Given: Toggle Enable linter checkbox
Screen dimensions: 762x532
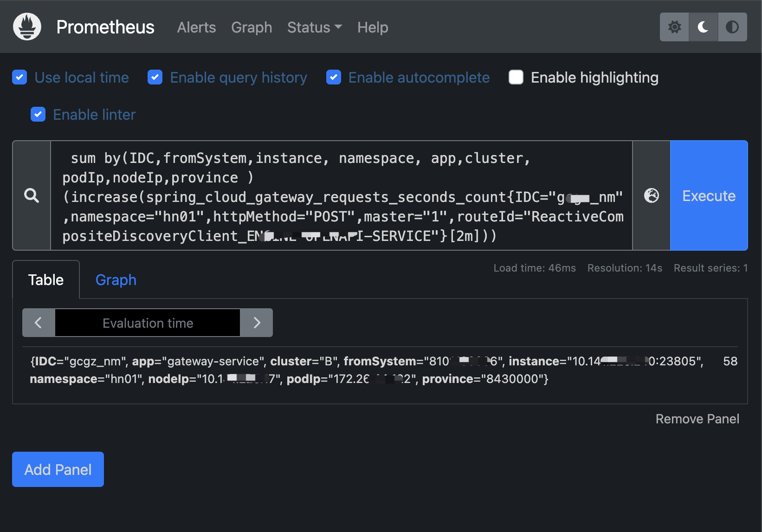Looking at the screenshot, I should click(x=38, y=114).
